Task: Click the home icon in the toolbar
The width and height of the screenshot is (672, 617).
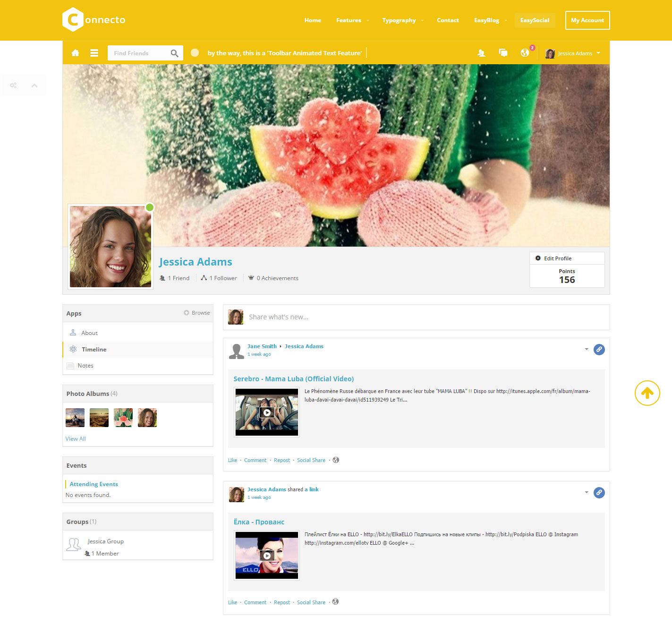Action: (75, 53)
